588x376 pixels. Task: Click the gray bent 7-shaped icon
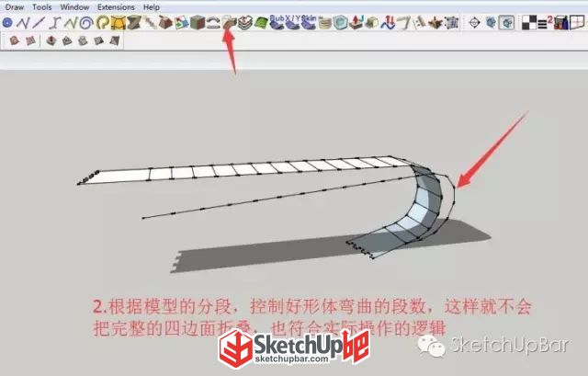[404, 23]
